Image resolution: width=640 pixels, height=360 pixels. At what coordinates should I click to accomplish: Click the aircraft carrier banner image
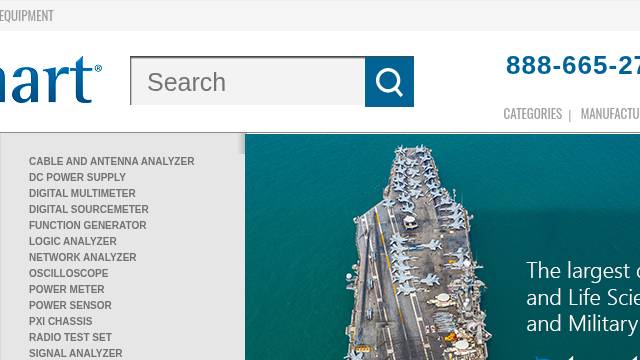pyautogui.click(x=442, y=247)
